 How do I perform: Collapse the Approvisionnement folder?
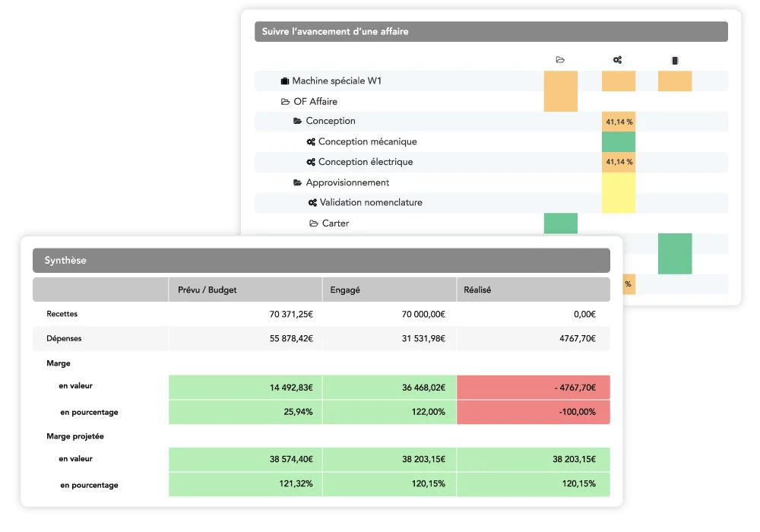click(298, 183)
